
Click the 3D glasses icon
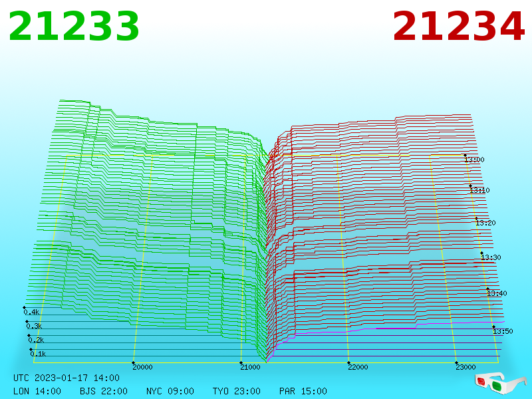tap(500, 384)
